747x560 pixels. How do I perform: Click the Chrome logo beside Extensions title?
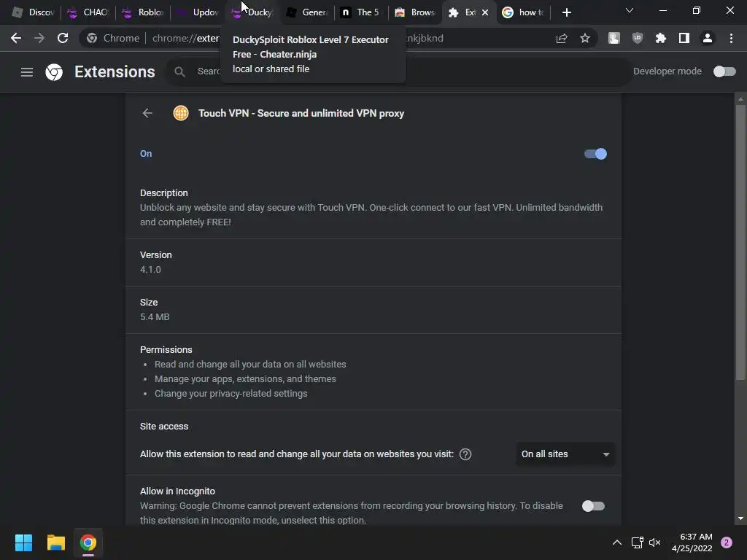click(x=54, y=72)
